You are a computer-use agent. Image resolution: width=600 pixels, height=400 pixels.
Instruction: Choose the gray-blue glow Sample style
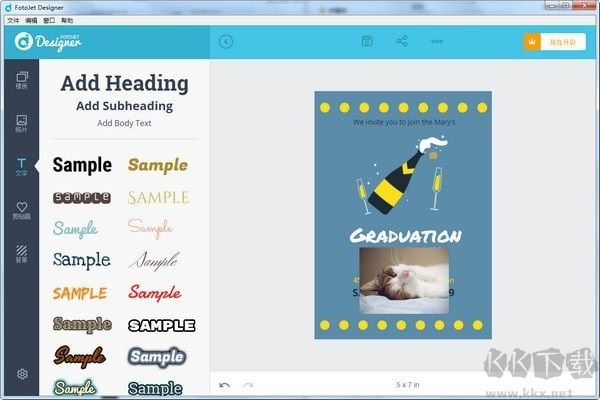click(x=157, y=357)
